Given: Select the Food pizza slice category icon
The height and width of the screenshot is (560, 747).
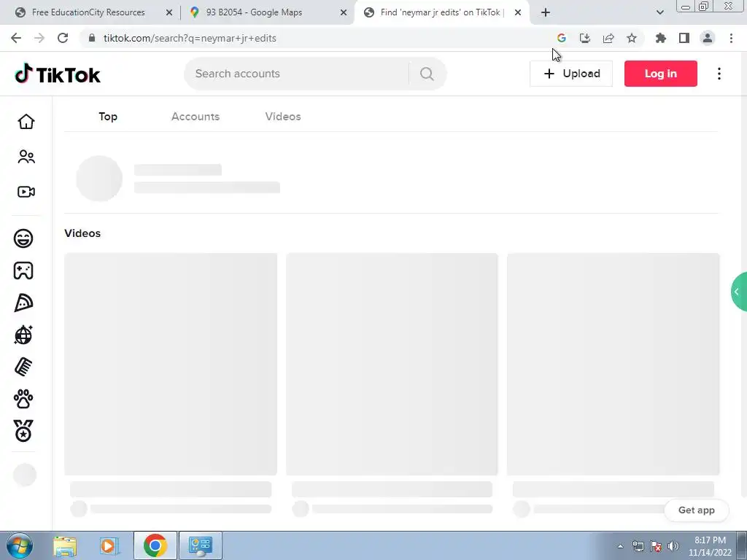Looking at the screenshot, I should point(23,303).
